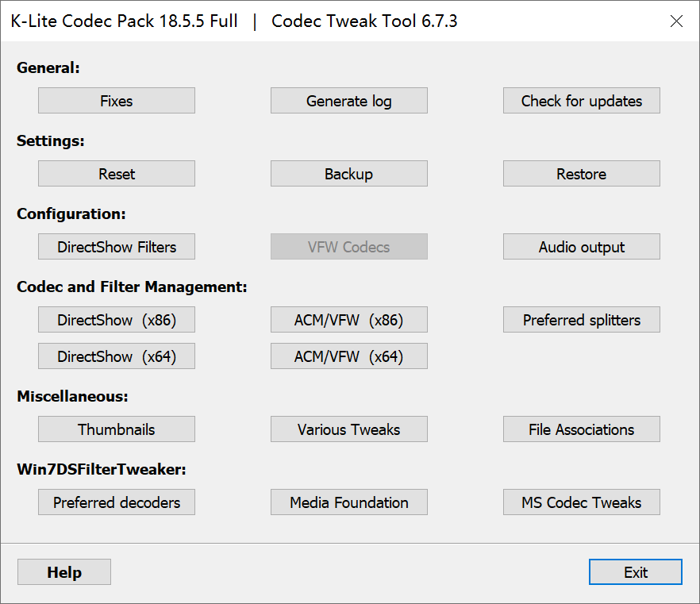Reset settings with the Reset button
Image resolution: width=700 pixels, height=604 pixels.
pyautogui.click(x=117, y=174)
